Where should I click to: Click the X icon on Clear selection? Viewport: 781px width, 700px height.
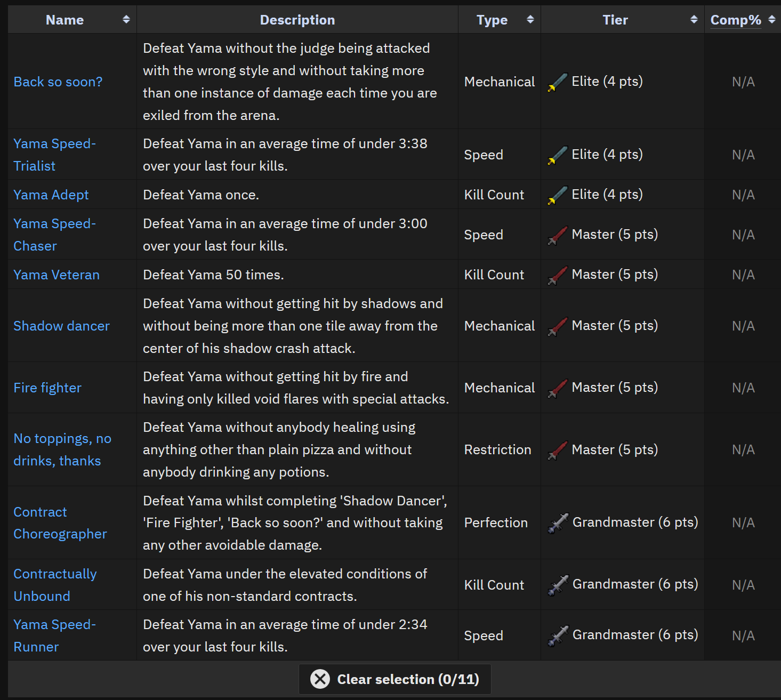pyautogui.click(x=320, y=679)
